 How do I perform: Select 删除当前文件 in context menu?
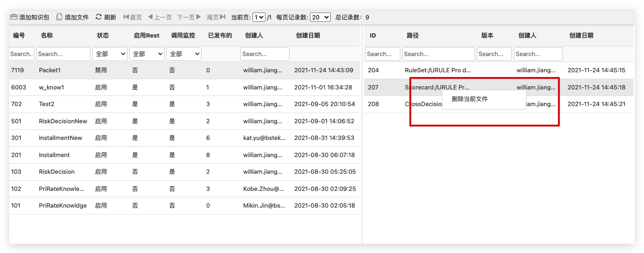coord(470,99)
